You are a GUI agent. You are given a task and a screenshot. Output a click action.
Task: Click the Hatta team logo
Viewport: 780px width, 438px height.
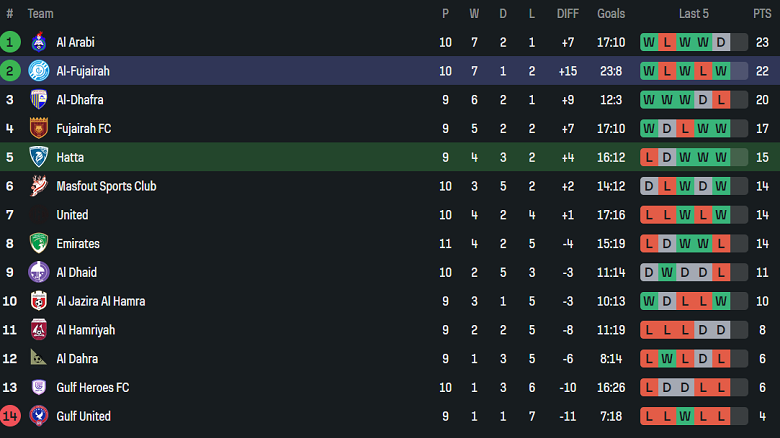39,157
